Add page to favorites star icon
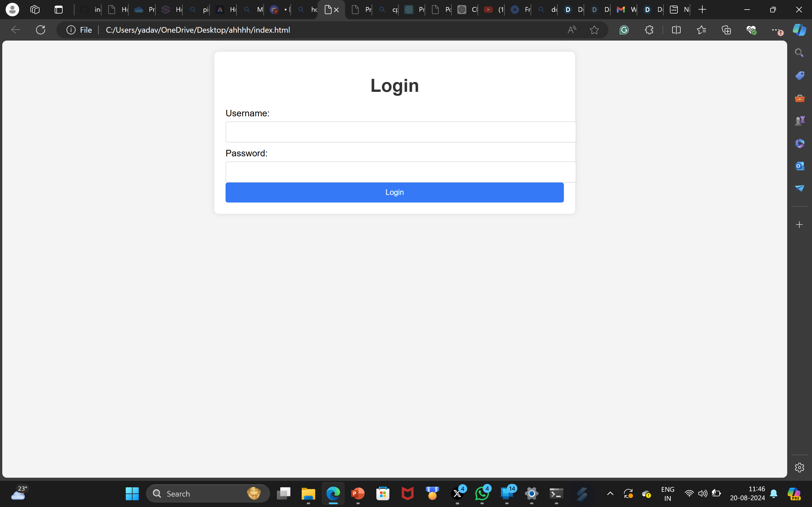 tap(594, 30)
